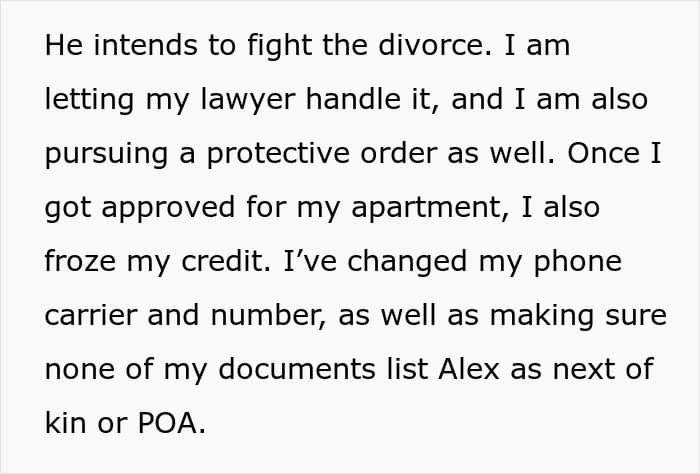
Task: Select the name "Alex" in the text
Action: (469, 369)
